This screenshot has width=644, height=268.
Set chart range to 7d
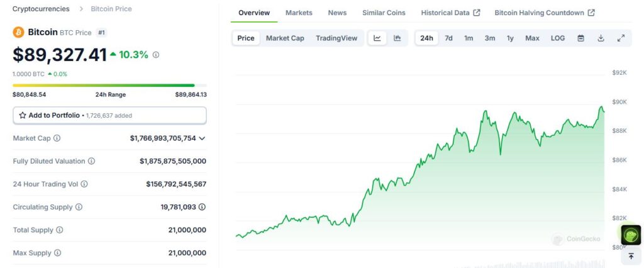point(448,38)
